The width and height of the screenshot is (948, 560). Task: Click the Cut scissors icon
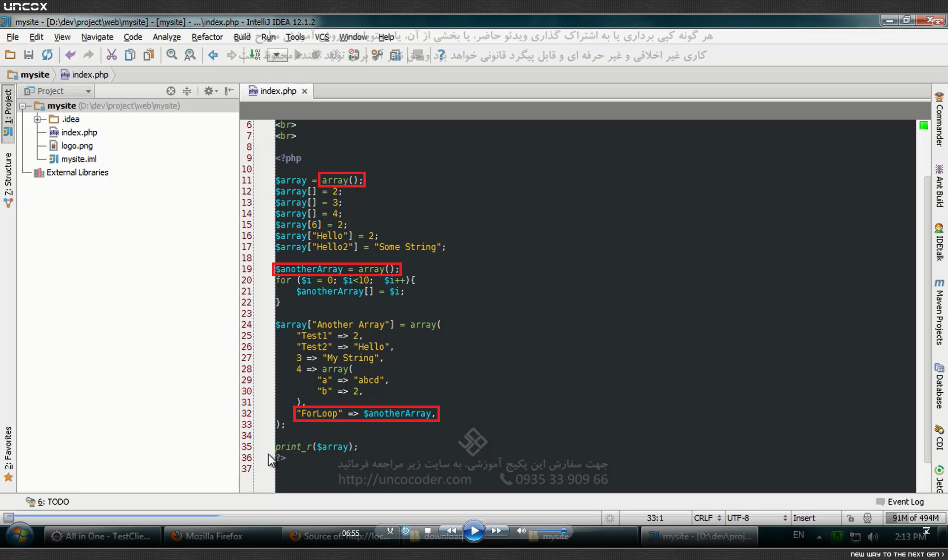tap(112, 55)
